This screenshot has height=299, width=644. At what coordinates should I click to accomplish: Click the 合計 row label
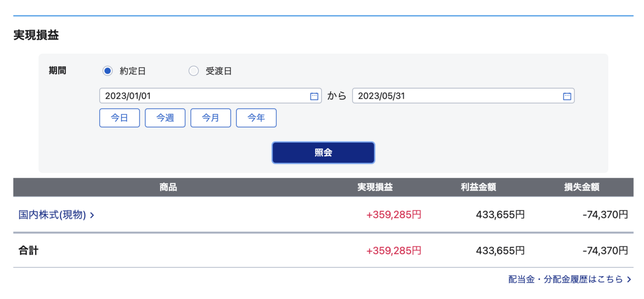point(28,250)
